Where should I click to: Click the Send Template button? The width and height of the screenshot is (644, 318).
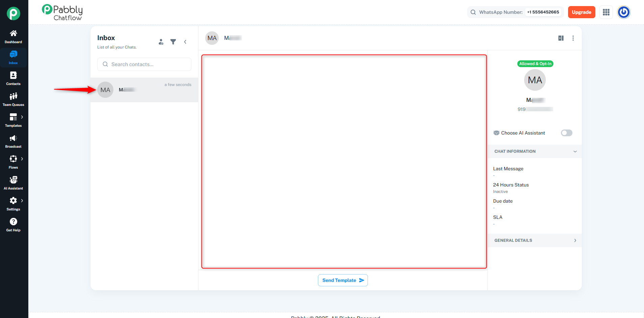click(x=343, y=280)
